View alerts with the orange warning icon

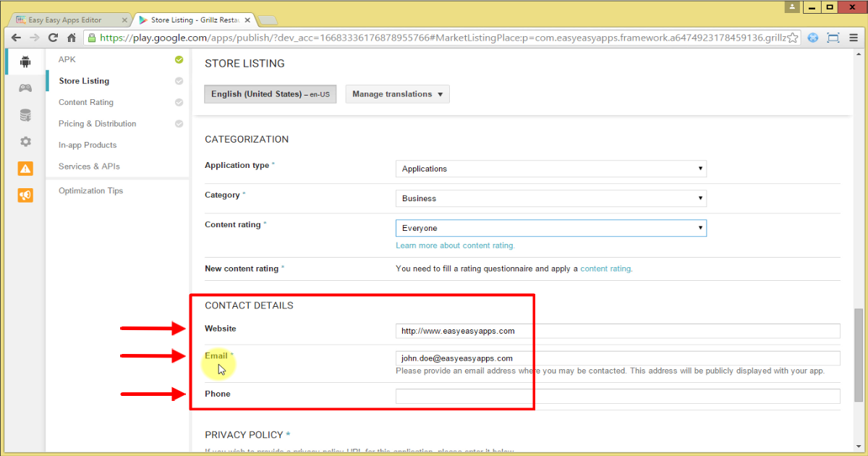pos(25,168)
